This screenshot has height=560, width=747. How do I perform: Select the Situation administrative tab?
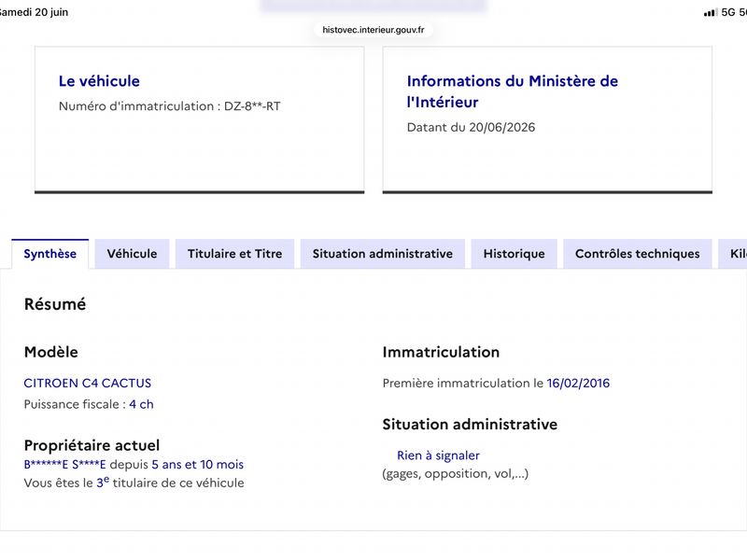(x=383, y=254)
